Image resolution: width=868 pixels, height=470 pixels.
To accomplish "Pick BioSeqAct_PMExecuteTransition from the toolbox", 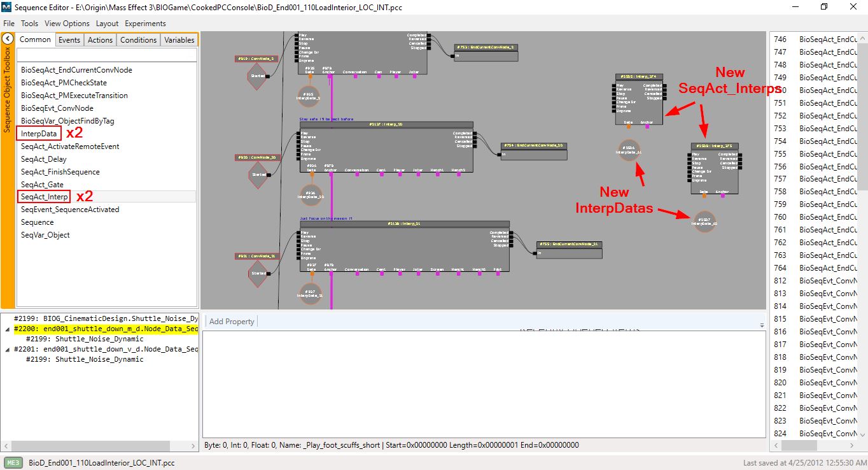I will pos(74,96).
